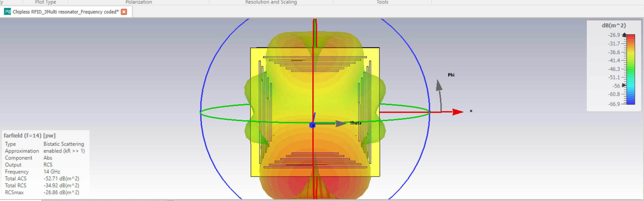Select the Chipless RFID_3Multi resonator tab

click(x=66, y=12)
